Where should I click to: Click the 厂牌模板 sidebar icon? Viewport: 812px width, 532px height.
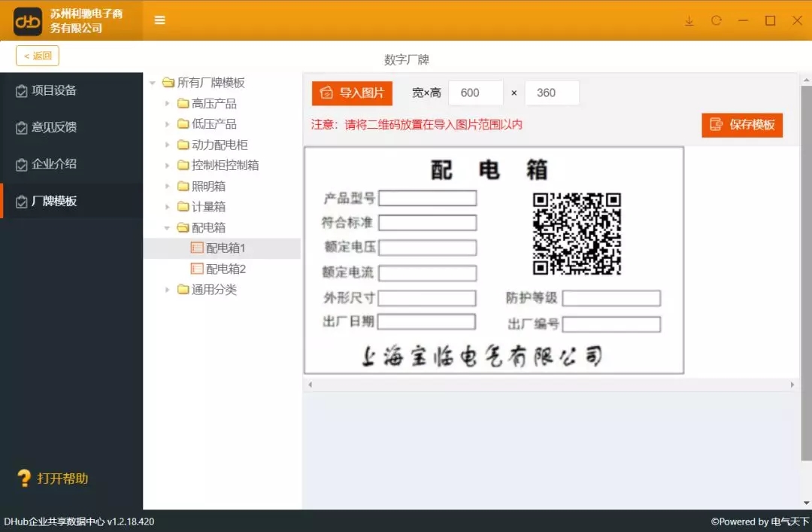pos(21,202)
